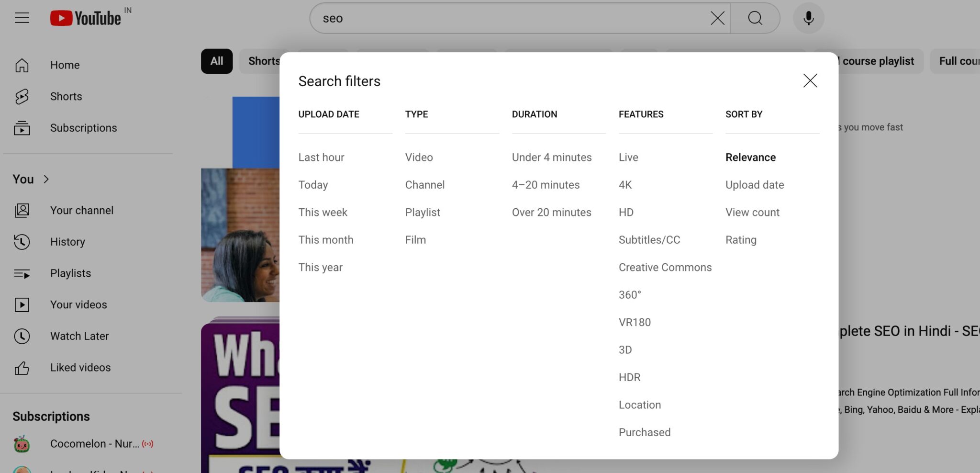Go to Liked videos
This screenshot has height=473, width=980.
click(x=80, y=368)
